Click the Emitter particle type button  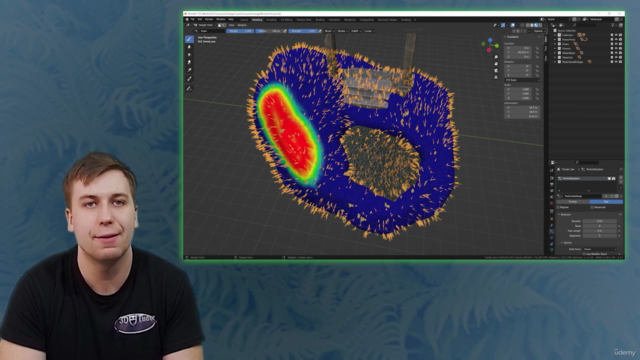coord(573,202)
